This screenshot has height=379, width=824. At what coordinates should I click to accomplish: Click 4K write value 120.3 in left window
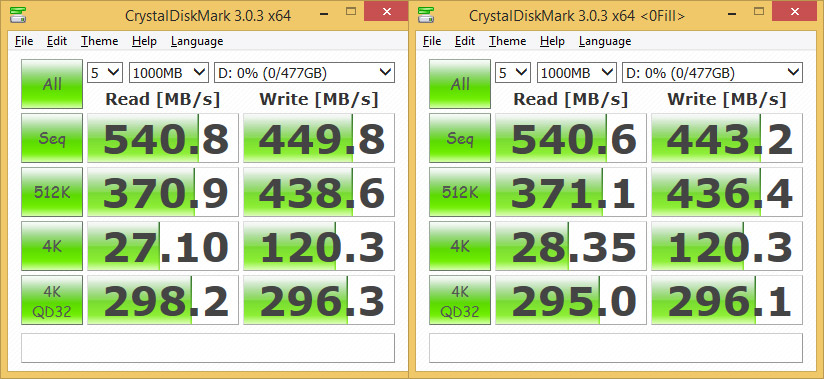[x=319, y=246]
